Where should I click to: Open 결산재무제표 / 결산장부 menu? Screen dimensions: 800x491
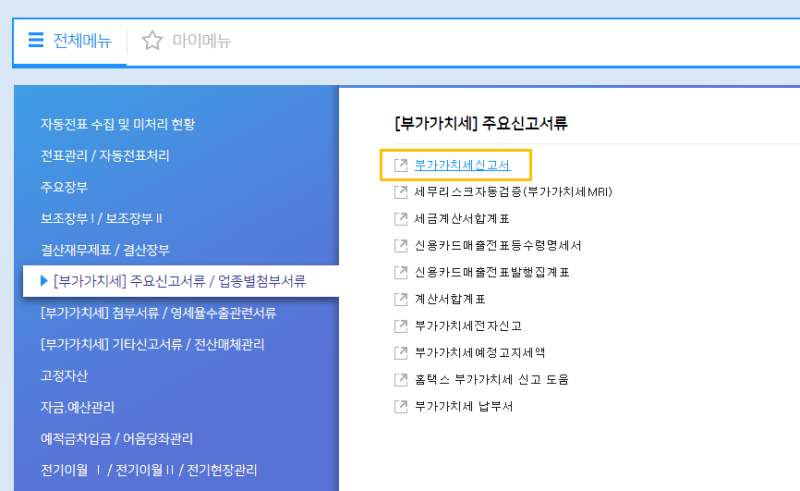coord(105,250)
